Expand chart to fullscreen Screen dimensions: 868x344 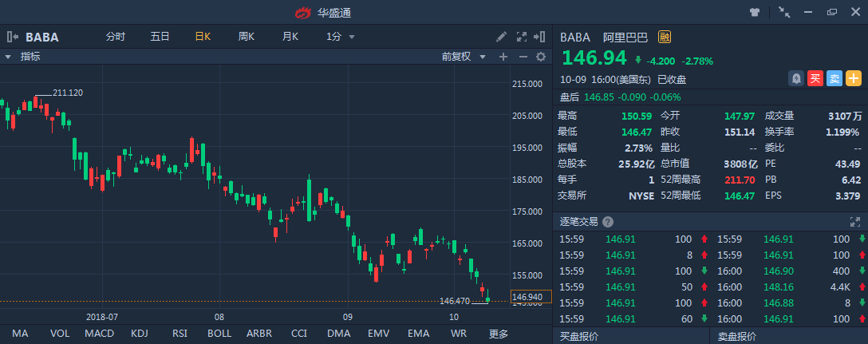tap(522, 37)
